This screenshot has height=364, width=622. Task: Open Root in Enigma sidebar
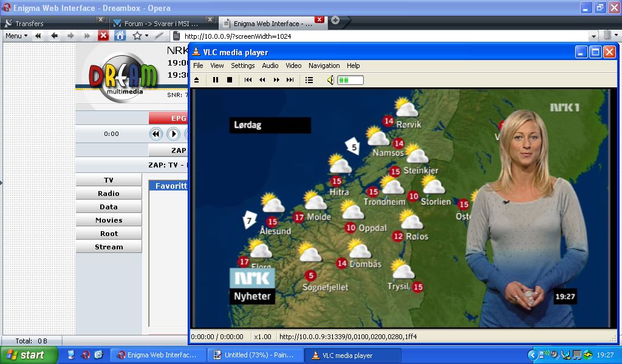pyautogui.click(x=109, y=234)
